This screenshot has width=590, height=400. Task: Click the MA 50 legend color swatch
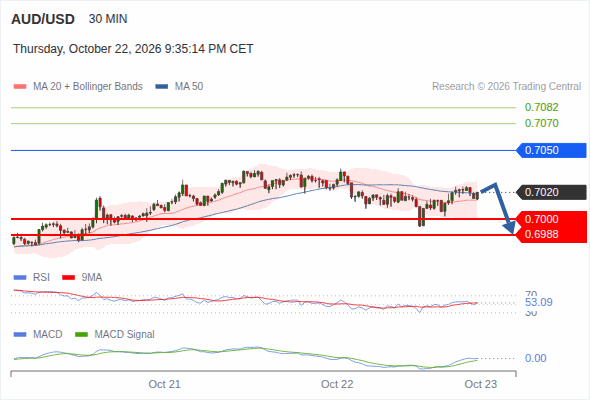pos(162,87)
